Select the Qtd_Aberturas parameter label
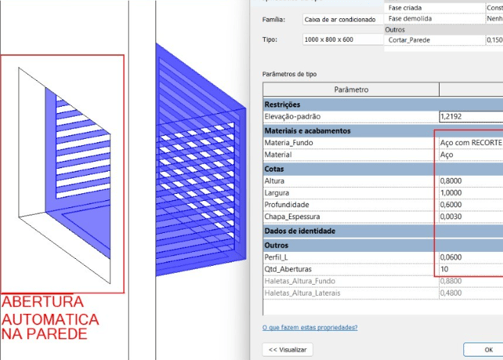 [x=288, y=269]
